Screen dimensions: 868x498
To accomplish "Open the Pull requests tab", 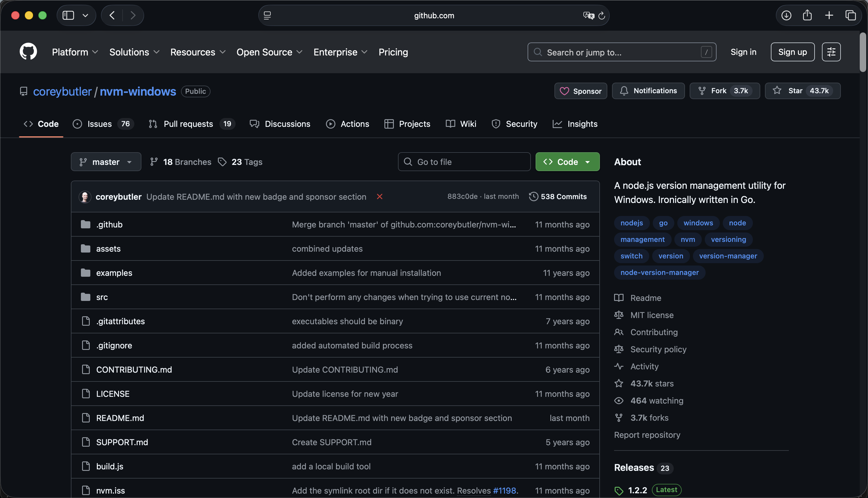I will point(188,124).
